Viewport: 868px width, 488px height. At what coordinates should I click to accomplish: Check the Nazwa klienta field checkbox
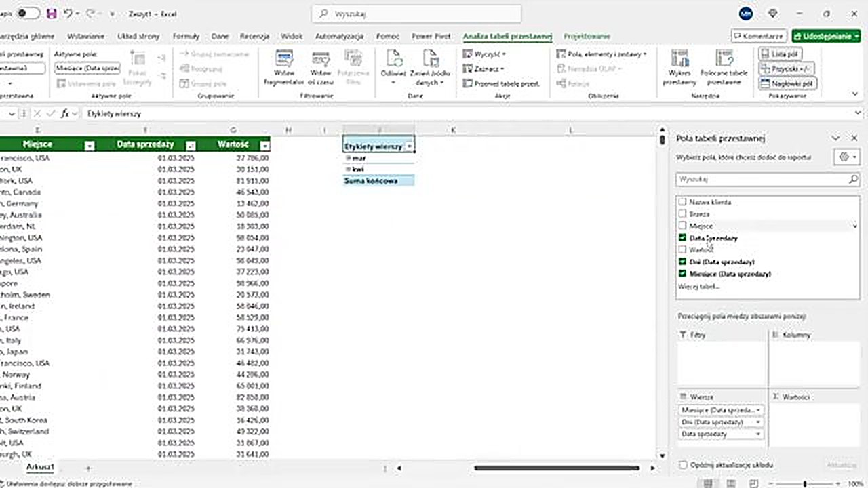pyautogui.click(x=682, y=202)
